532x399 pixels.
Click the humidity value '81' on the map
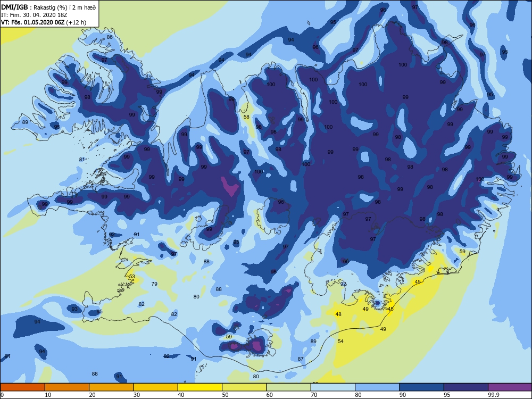point(82,160)
